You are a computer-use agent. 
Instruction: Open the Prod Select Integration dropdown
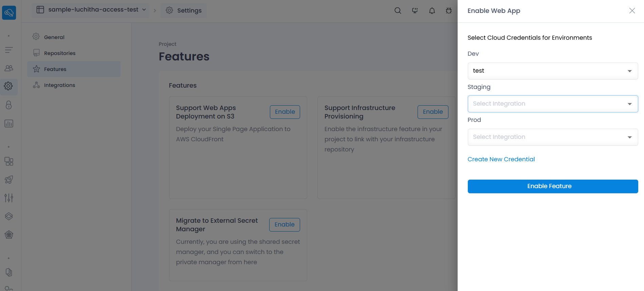click(x=553, y=137)
